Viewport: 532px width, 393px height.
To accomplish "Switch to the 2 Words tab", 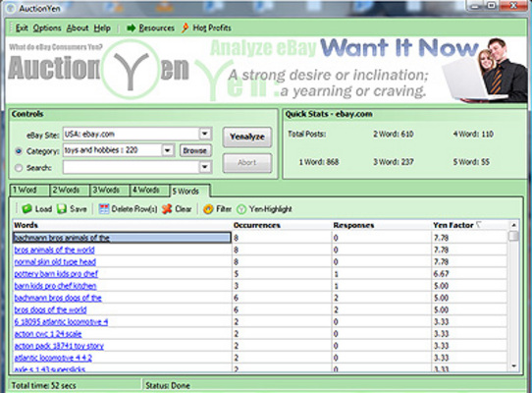I will tap(70, 191).
